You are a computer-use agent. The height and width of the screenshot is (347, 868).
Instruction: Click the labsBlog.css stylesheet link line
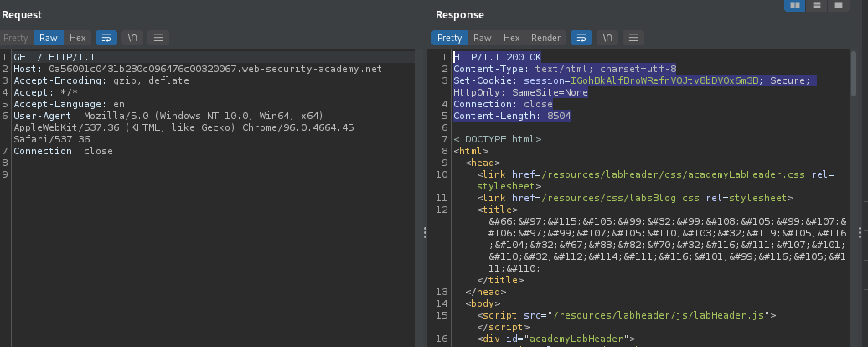[635, 198]
